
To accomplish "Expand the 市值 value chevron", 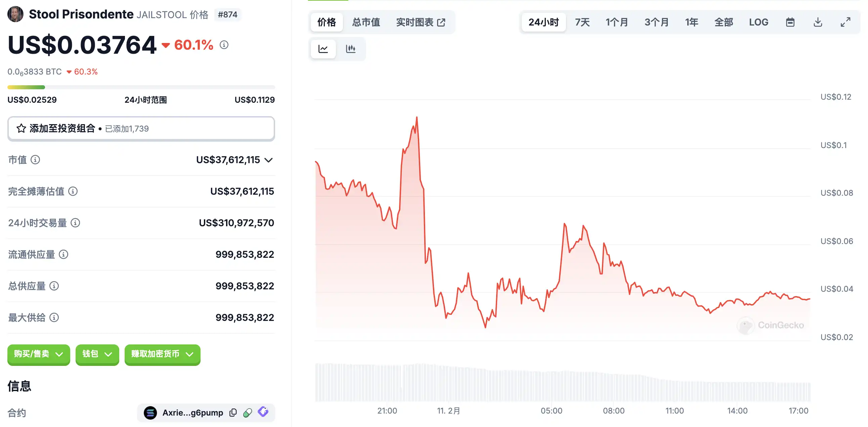I will (268, 160).
